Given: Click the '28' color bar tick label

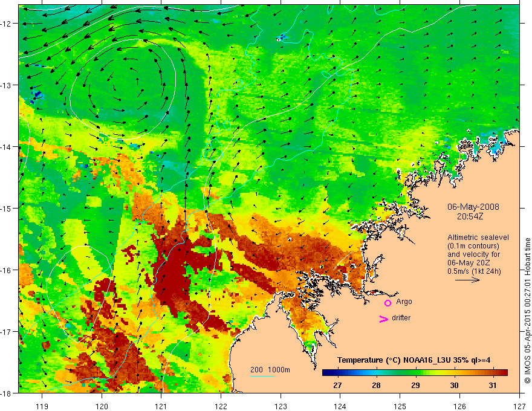Looking at the screenshot, I should point(376,385).
